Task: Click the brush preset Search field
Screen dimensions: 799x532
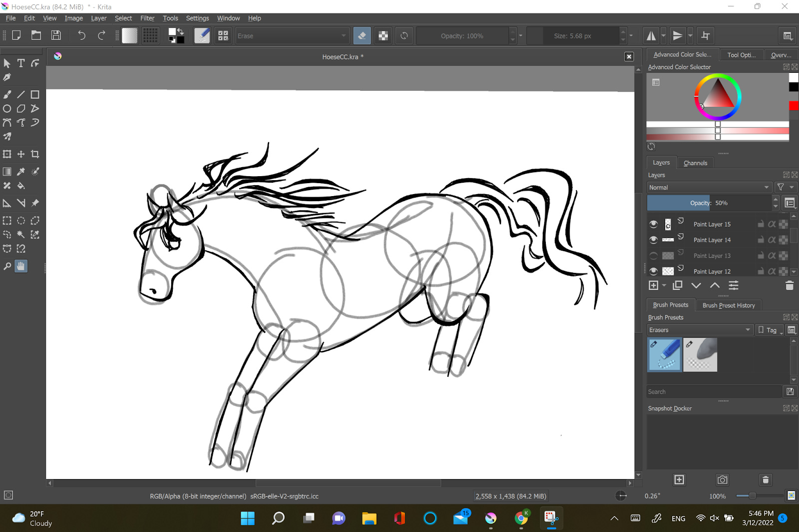Action: point(714,392)
